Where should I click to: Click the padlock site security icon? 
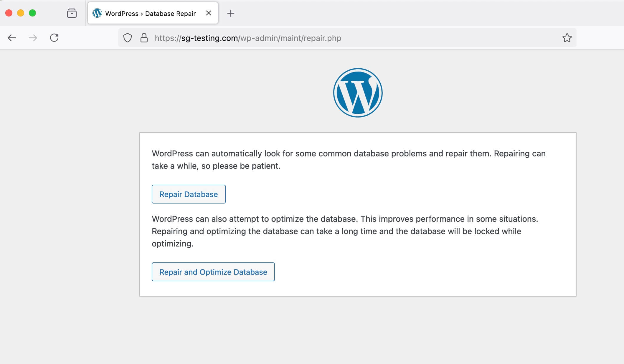point(144,38)
